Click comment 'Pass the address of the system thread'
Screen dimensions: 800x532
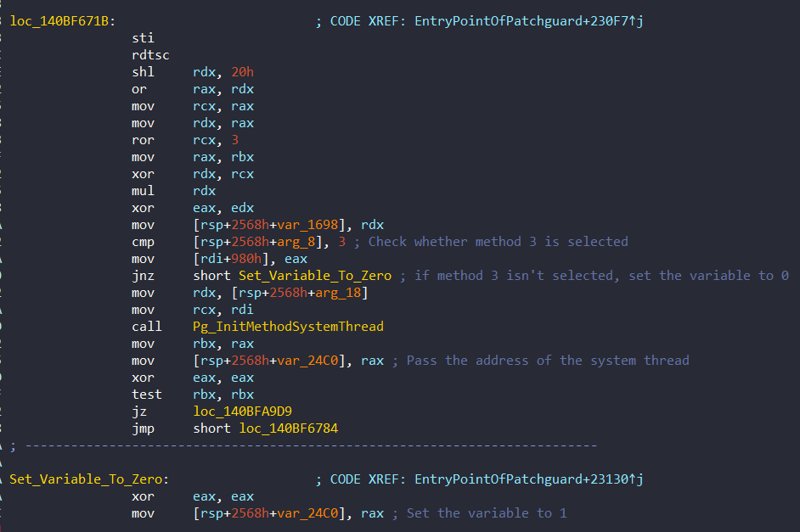pos(548,361)
